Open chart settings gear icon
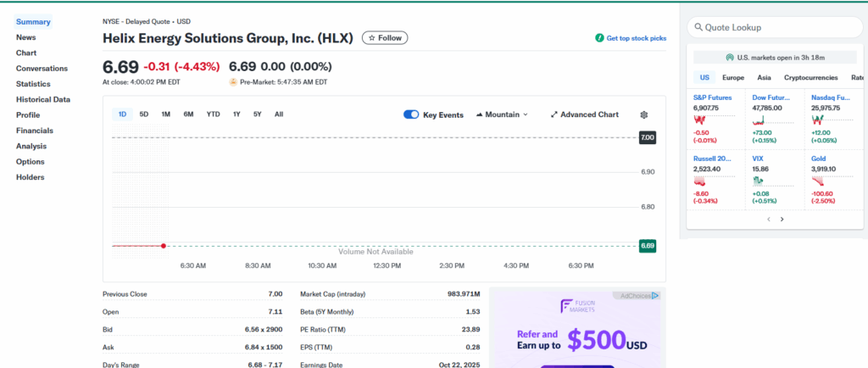Screen dimensions: 868x368 (x=643, y=114)
